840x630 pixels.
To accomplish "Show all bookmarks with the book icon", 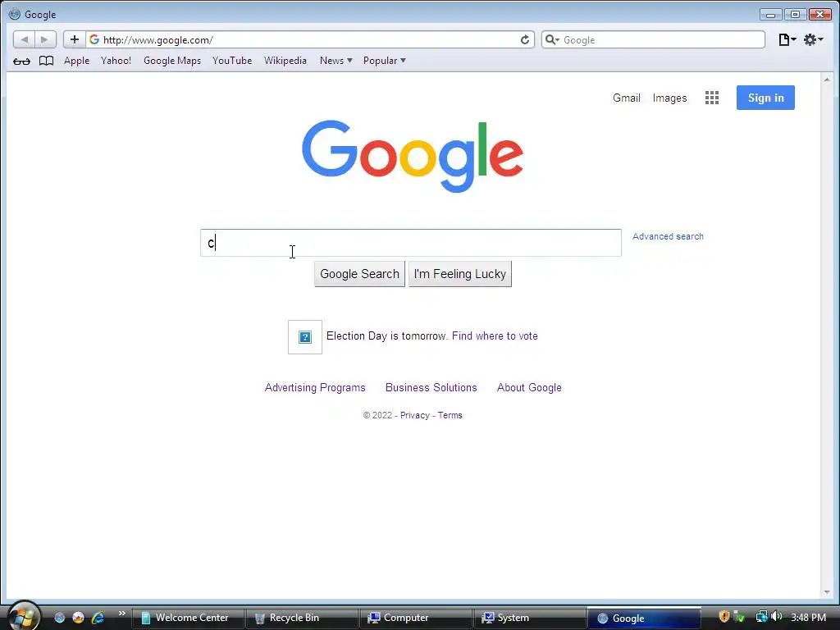I will click(47, 61).
